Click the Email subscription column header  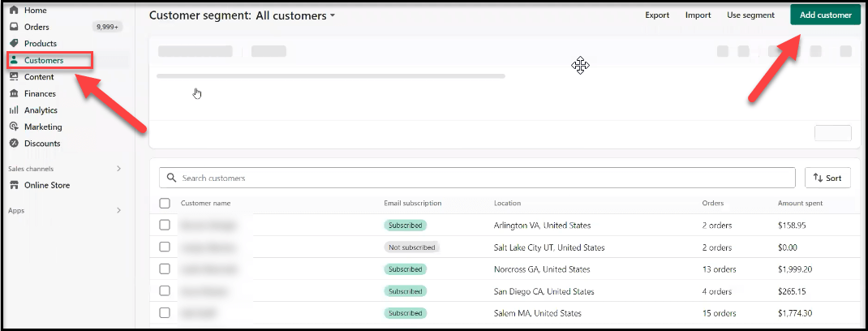412,203
